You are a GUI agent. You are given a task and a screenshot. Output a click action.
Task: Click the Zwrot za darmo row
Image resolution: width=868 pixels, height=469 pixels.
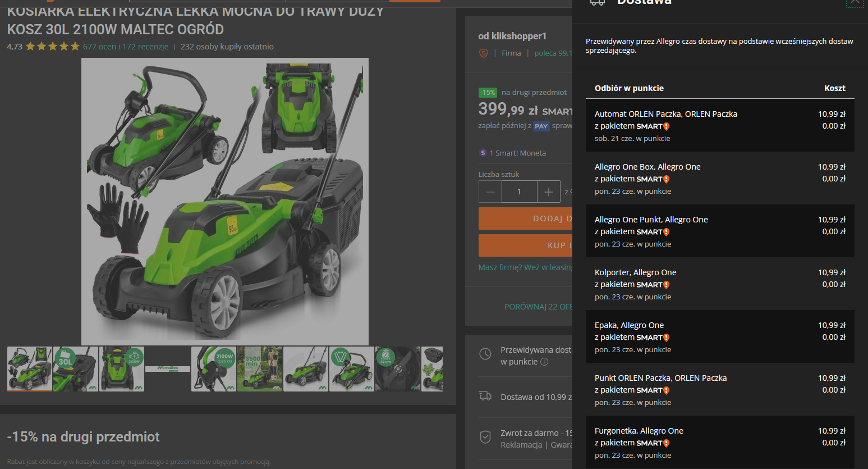point(525,439)
